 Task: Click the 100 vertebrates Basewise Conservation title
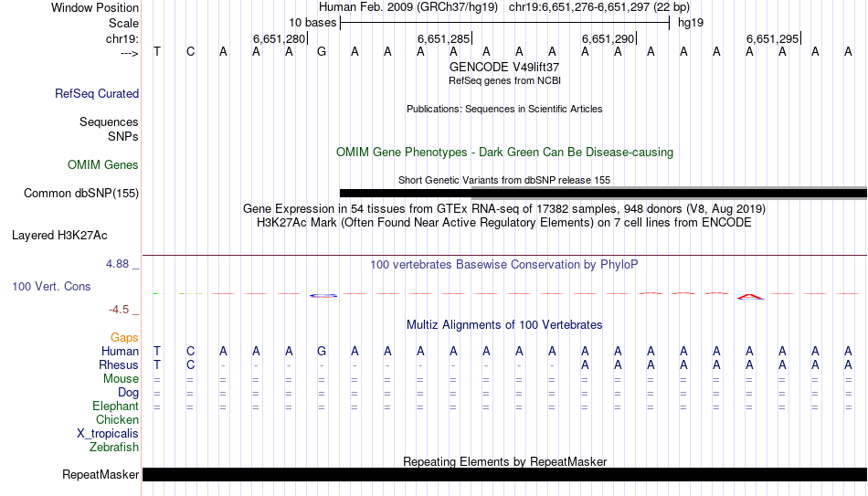(504, 265)
